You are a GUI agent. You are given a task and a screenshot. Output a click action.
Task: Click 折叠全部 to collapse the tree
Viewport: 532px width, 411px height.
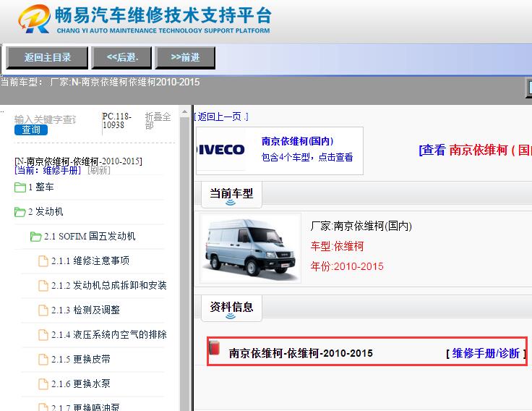pos(158,121)
